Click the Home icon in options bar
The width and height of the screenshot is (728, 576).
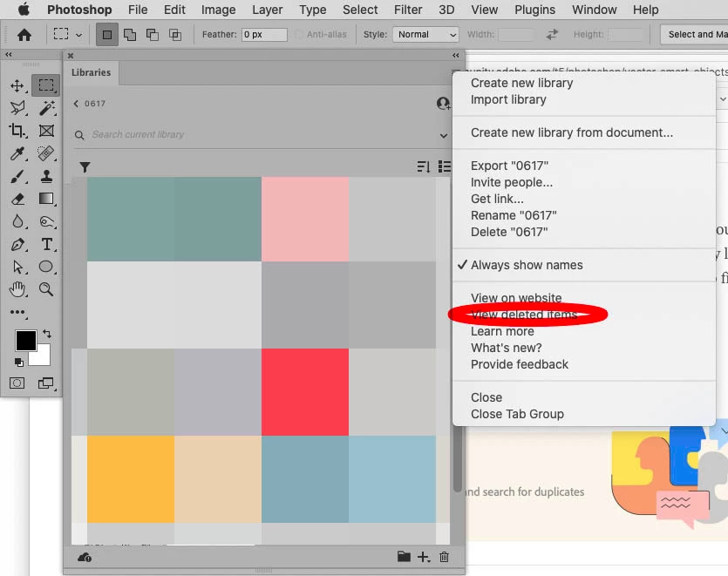coord(24,35)
